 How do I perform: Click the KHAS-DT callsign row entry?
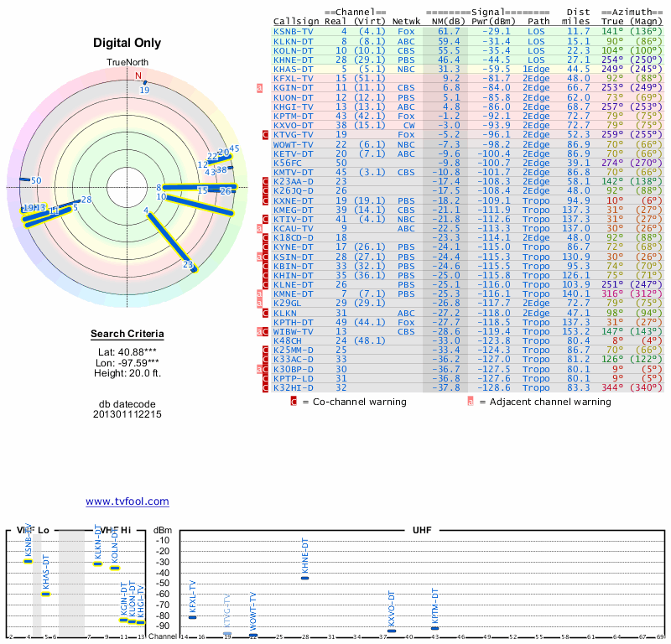(x=294, y=69)
